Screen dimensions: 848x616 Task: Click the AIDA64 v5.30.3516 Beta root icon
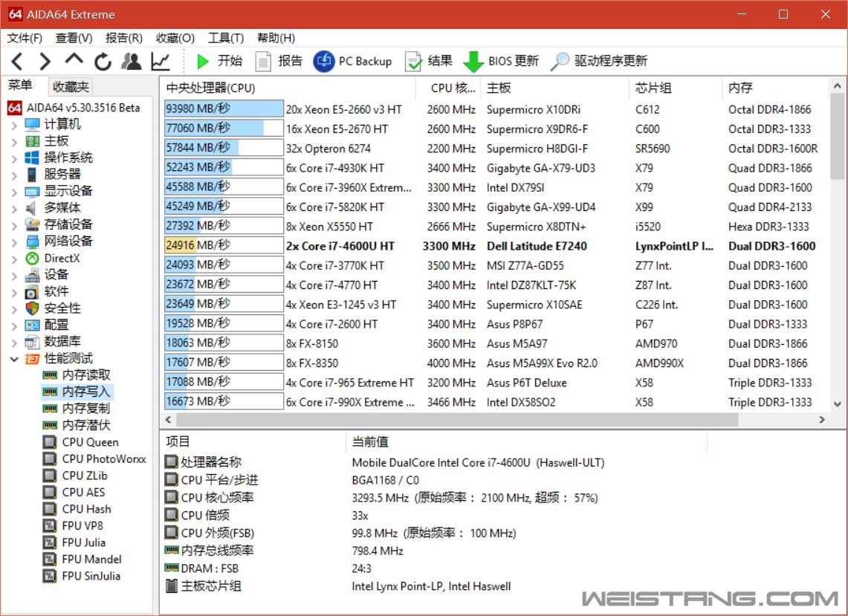(15, 108)
